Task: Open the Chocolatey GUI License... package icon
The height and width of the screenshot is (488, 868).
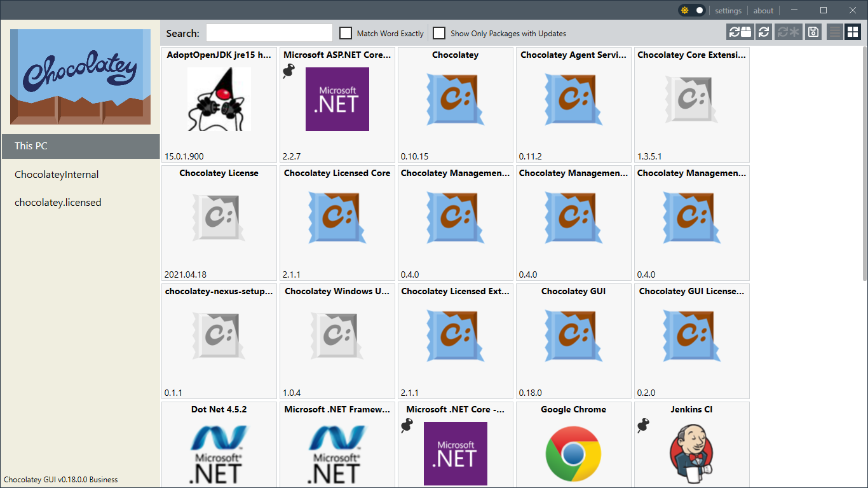Action: [692, 335]
